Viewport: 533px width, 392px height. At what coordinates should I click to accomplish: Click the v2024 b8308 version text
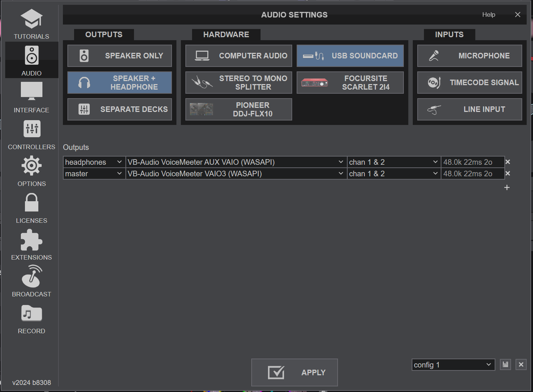point(32,383)
